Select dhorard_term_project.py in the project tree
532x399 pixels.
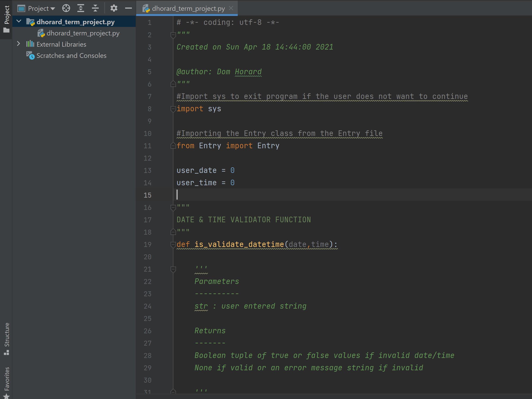83,33
